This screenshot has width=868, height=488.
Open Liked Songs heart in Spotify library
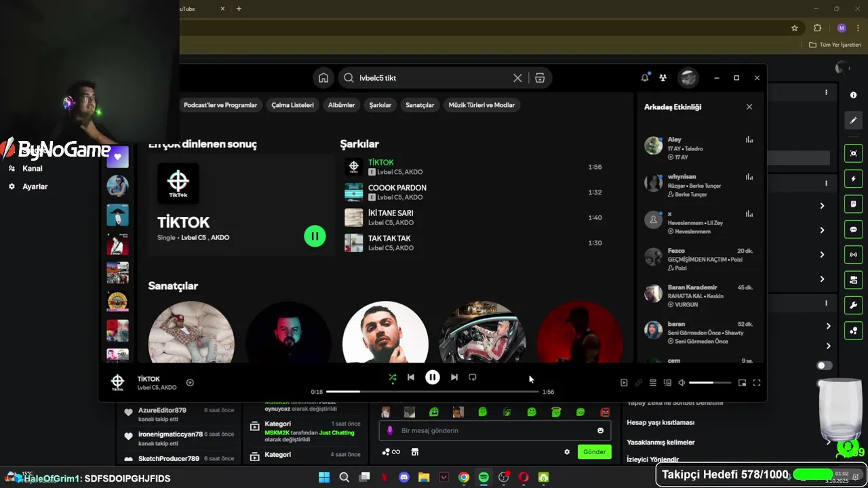tap(117, 157)
